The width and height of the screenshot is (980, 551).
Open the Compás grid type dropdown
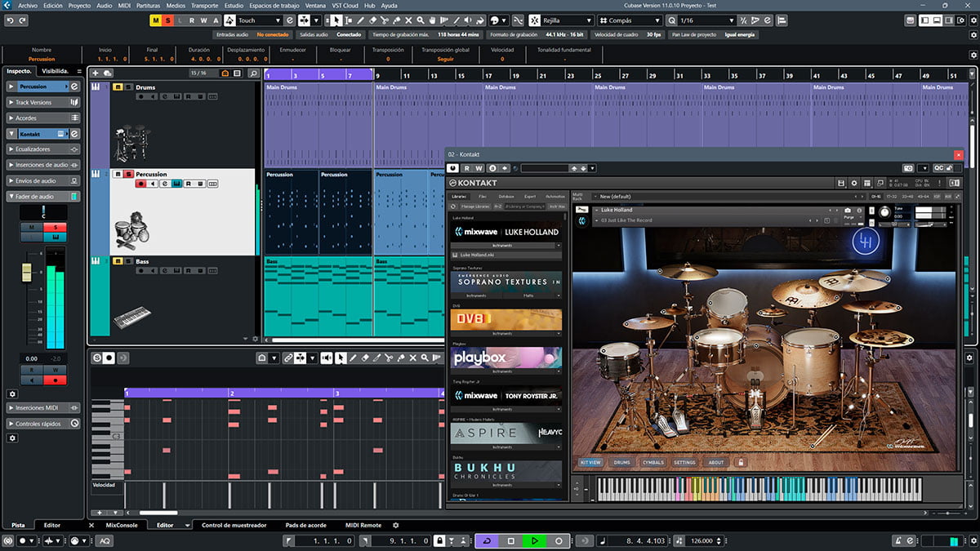pos(630,20)
